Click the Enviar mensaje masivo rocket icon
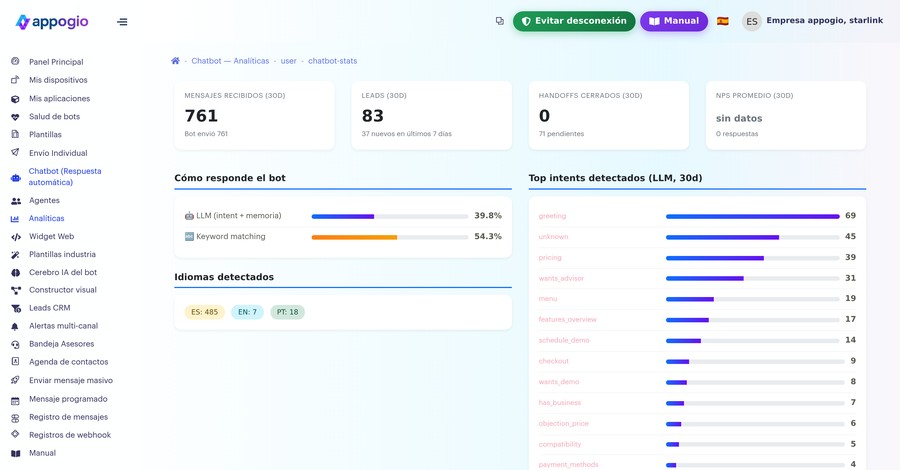Viewport: 900px width, 470px height. click(15, 380)
